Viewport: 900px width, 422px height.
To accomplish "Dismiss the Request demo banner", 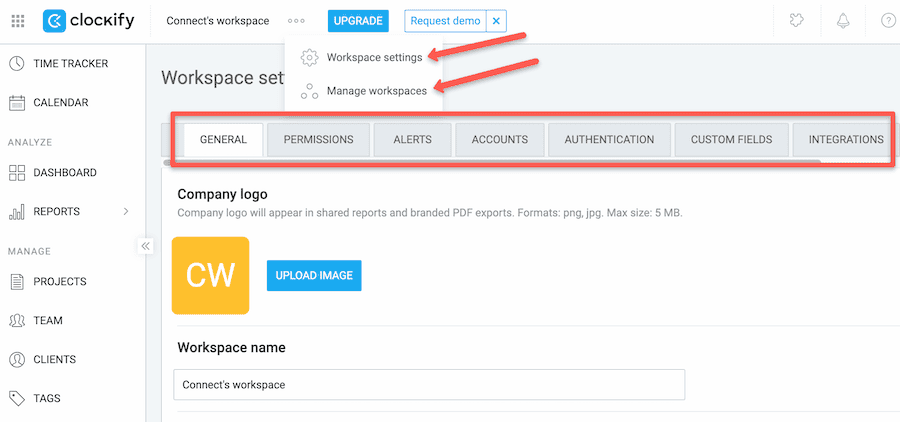I will (x=496, y=21).
